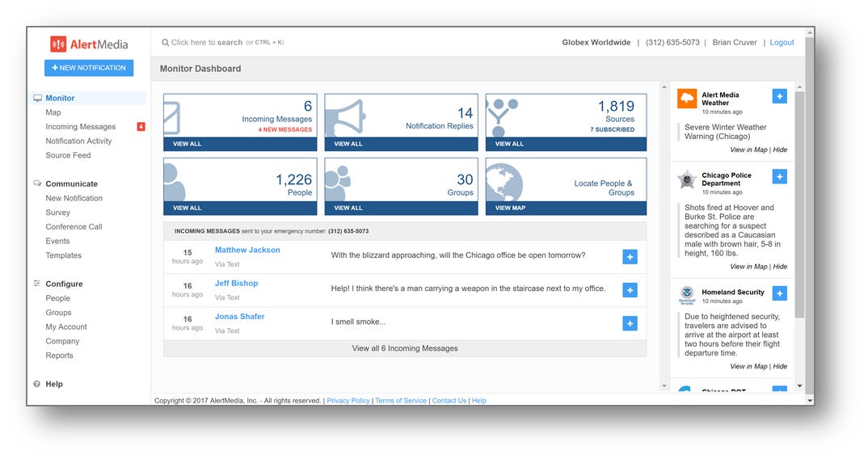Click the phone icon on Incoming Messages tile
Screen dimensions: 868x459
tap(172, 118)
